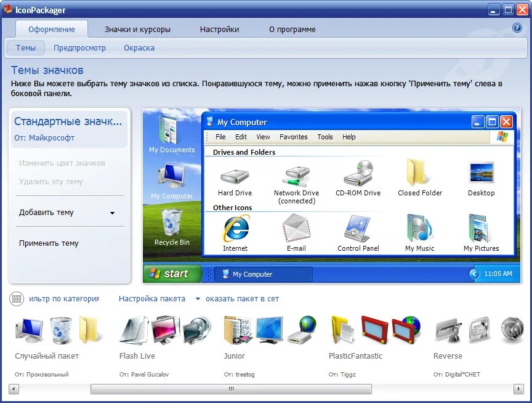
Task: Select the PlasticFantastic red screen icon
Action: [x=374, y=330]
